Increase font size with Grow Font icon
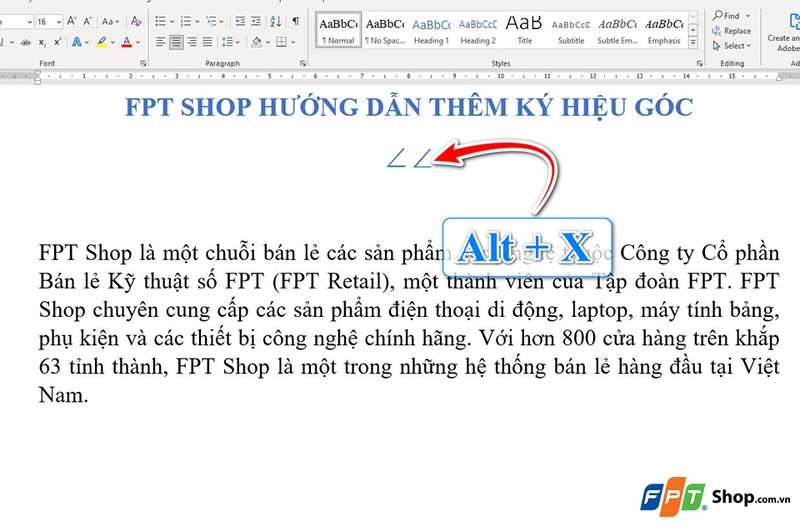This screenshot has width=800, height=527. (x=72, y=21)
